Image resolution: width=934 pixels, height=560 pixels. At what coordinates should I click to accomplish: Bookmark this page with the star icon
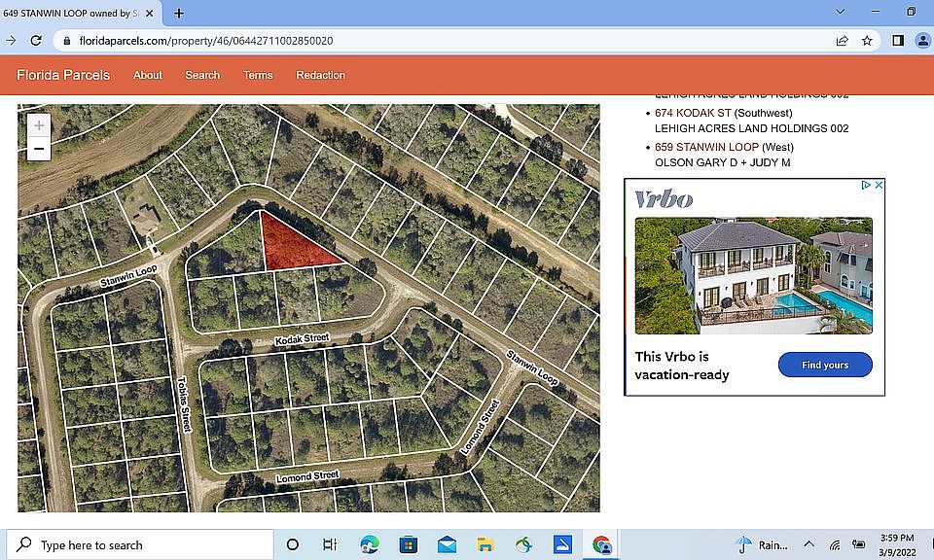[x=867, y=41]
